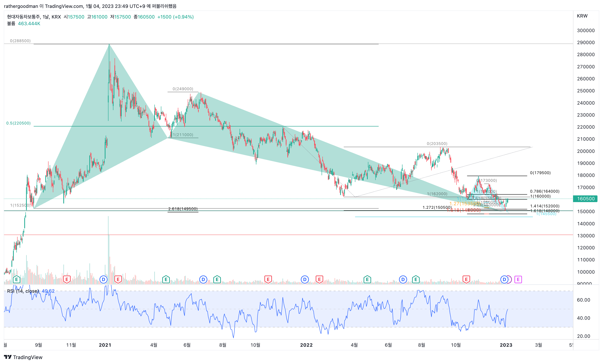The height and width of the screenshot is (364, 603).
Task: Select the 0(203500) Fibonacci label
Action: pyautogui.click(x=437, y=144)
